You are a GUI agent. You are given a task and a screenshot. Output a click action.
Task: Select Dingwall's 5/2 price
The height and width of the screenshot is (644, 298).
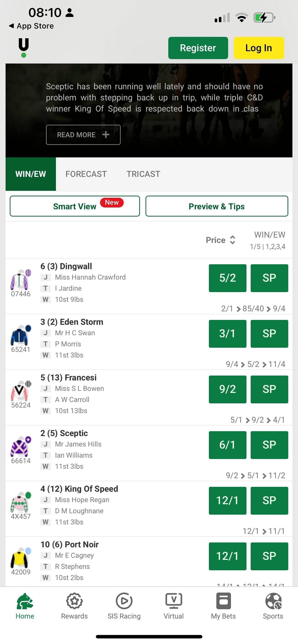(227, 278)
